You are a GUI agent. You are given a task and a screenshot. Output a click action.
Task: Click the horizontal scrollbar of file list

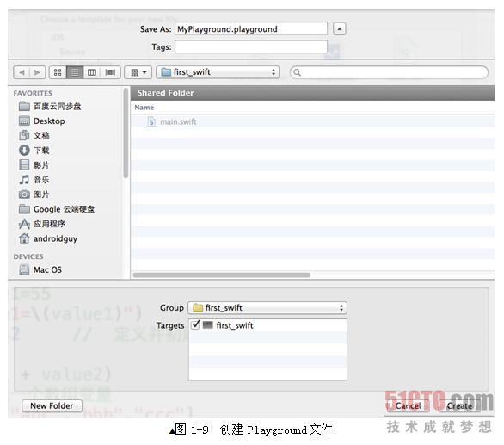tap(222, 275)
